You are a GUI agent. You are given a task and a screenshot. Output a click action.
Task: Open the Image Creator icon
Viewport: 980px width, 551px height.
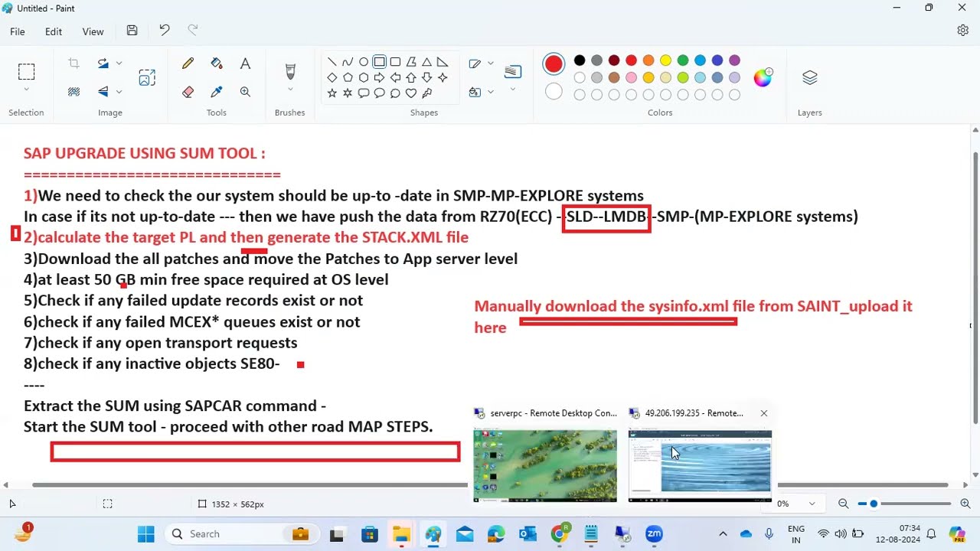147,77
